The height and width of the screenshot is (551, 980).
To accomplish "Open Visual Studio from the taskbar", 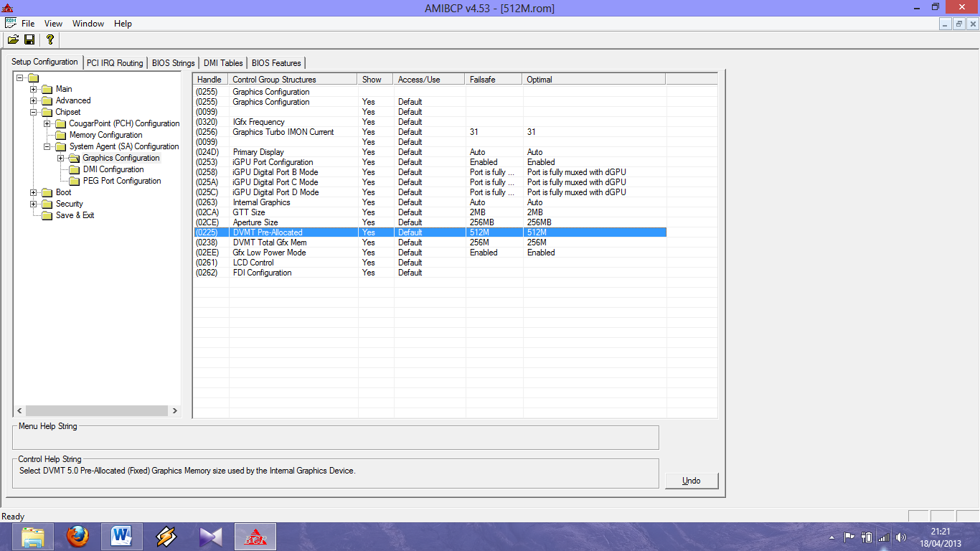I will click(x=211, y=537).
